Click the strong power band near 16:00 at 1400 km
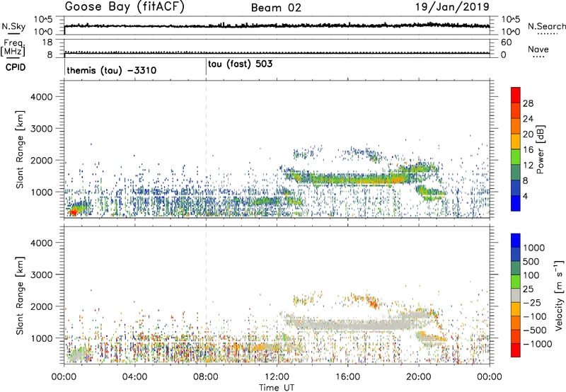 point(348,179)
